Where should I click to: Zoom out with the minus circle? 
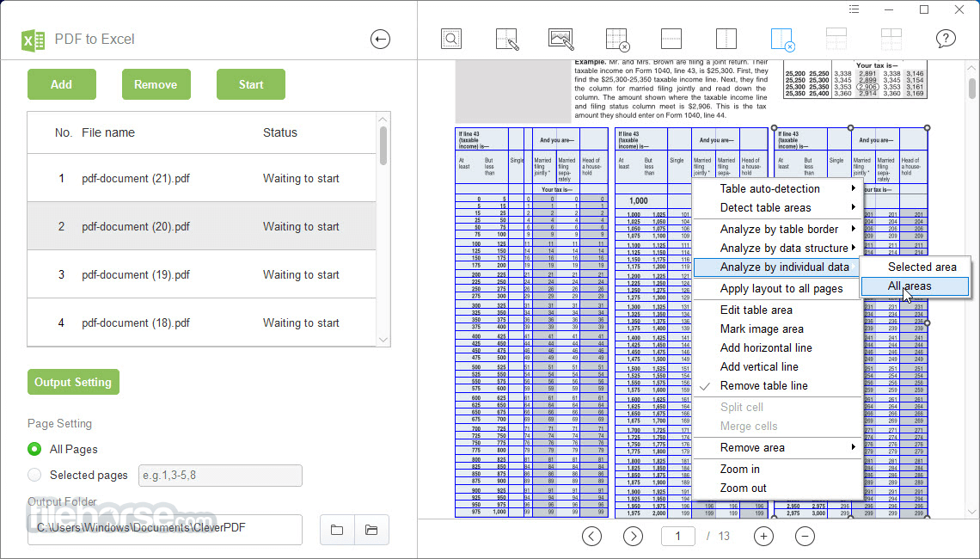[x=805, y=536]
